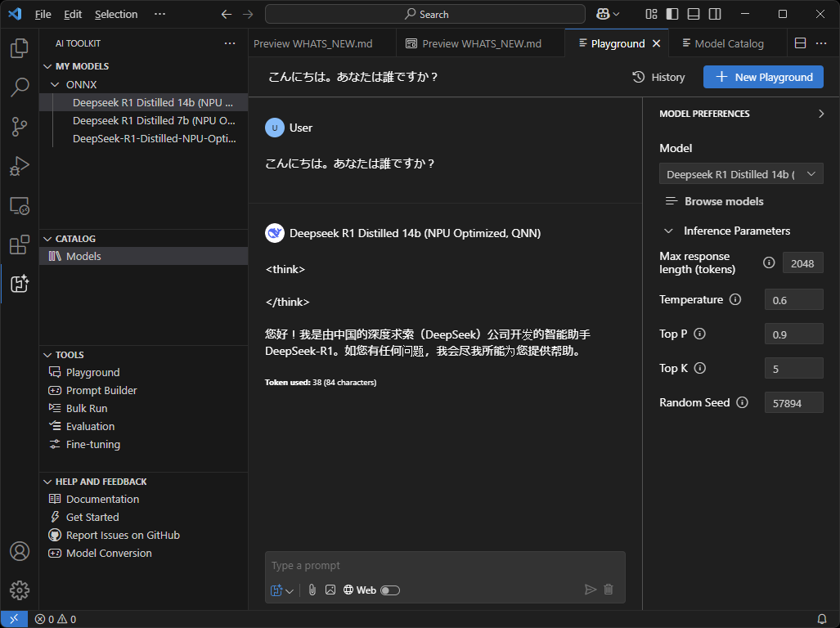This screenshot has width=840, height=628.
Task: Open the Extensions view
Action: point(20,244)
